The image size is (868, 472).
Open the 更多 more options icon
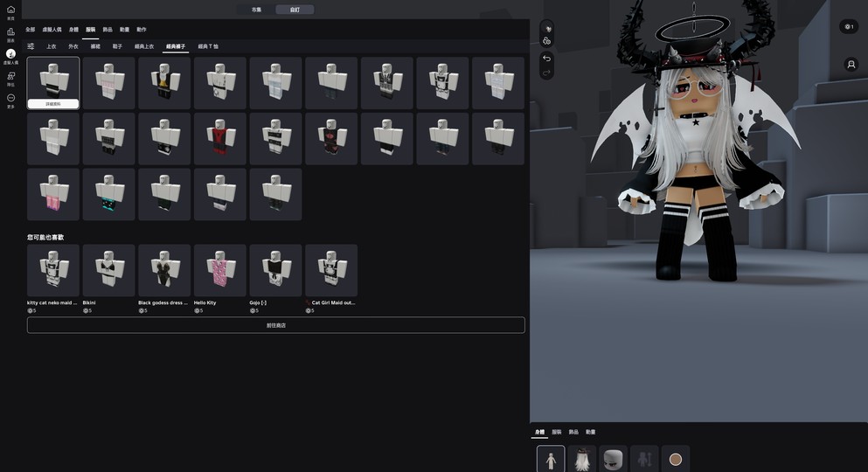(10, 99)
